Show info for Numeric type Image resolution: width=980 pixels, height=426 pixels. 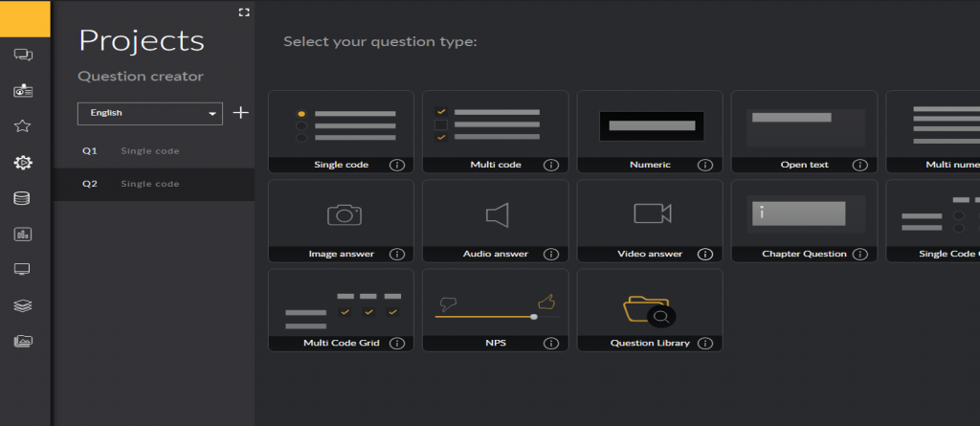pos(705,166)
